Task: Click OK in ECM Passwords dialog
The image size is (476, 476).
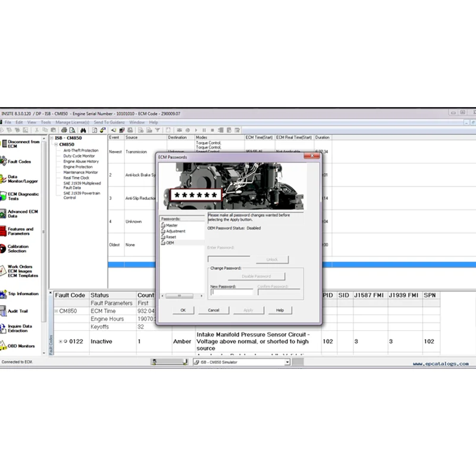Action: [183, 310]
